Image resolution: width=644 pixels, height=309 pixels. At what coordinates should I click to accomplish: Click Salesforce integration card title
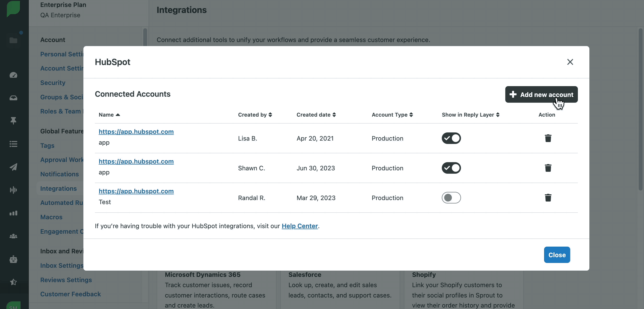point(305,275)
